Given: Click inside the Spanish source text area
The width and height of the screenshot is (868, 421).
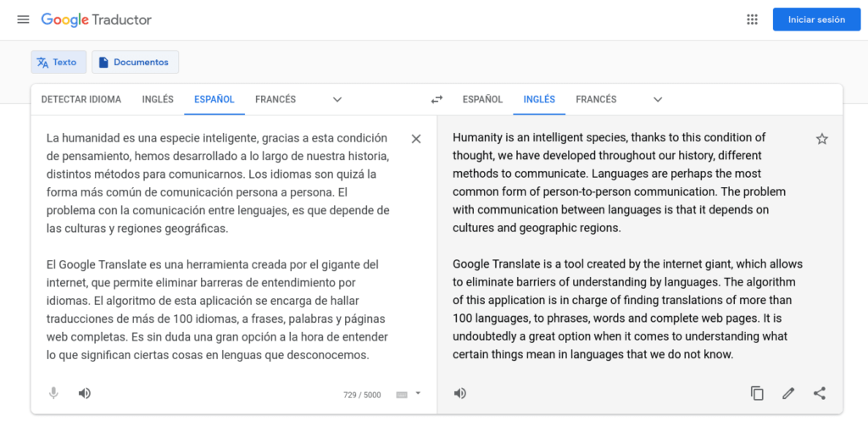Looking at the screenshot, I should point(218,247).
